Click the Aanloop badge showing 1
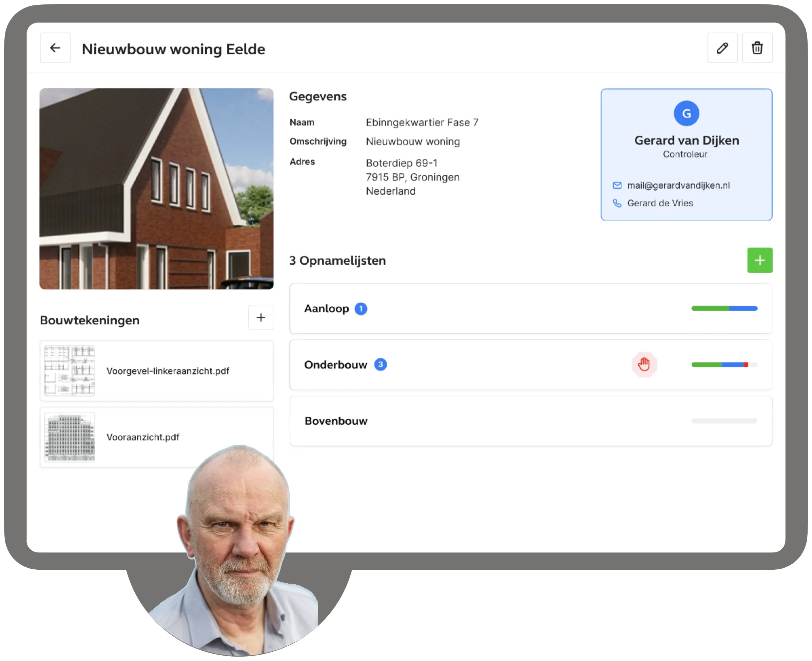This screenshot has width=812, height=661. (x=361, y=309)
